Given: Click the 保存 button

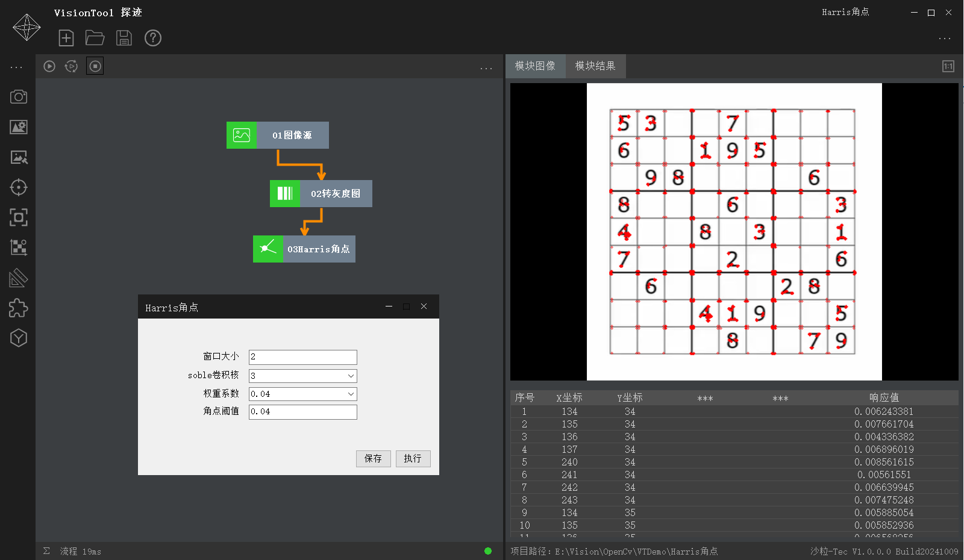Looking at the screenshot, I should (374, 458).
